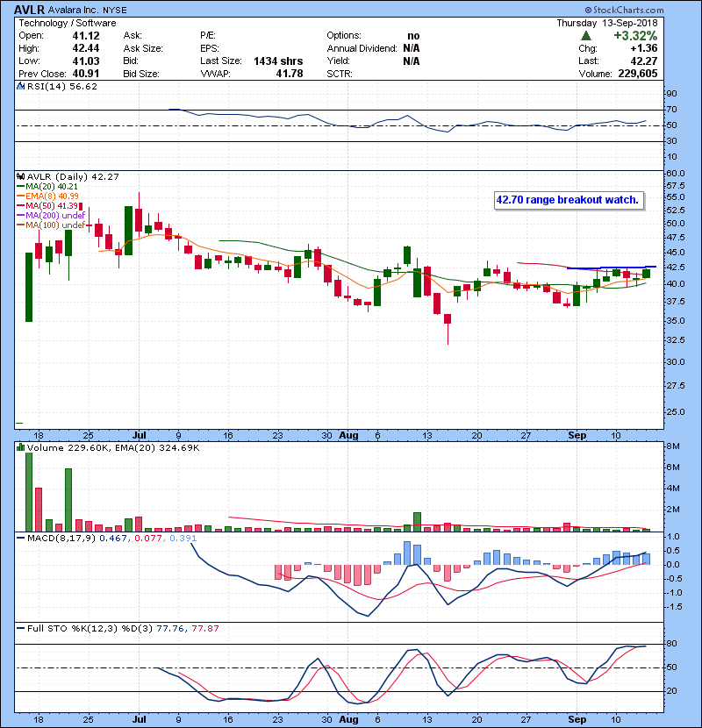Click the 'Volume 229.60K, EMA(20) 324.69K' label
This screenshot has width=702, height=728.
(113, 447)
